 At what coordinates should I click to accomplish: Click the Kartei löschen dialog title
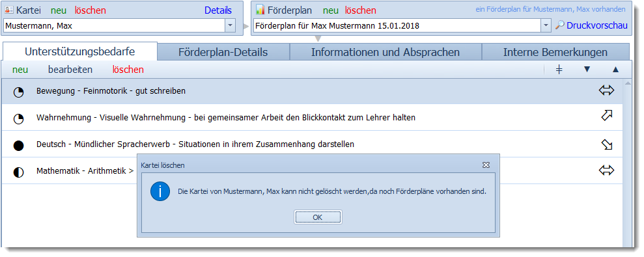point(163,165)
